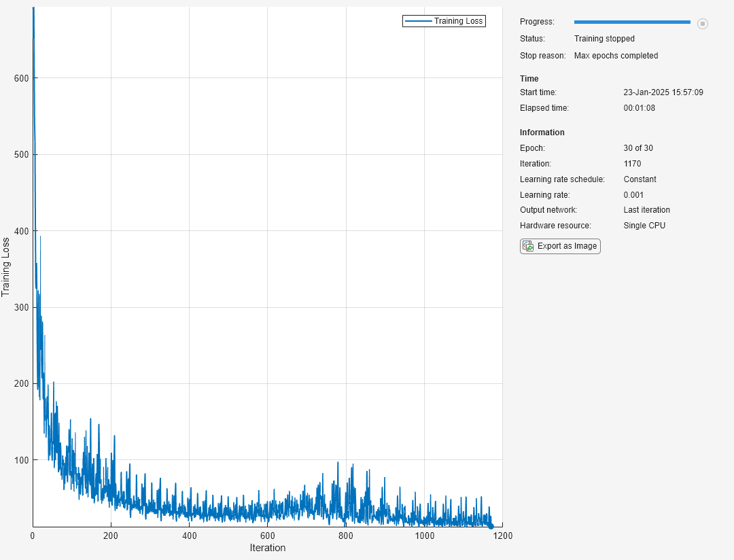
Task: Click the final iteration marker dot on curve
Action: coord(491,525)
